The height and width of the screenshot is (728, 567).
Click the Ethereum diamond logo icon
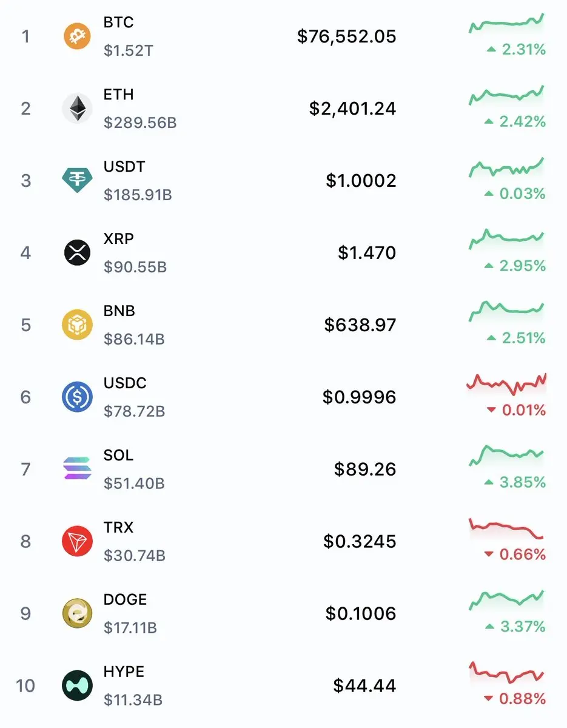coord(77,109)
